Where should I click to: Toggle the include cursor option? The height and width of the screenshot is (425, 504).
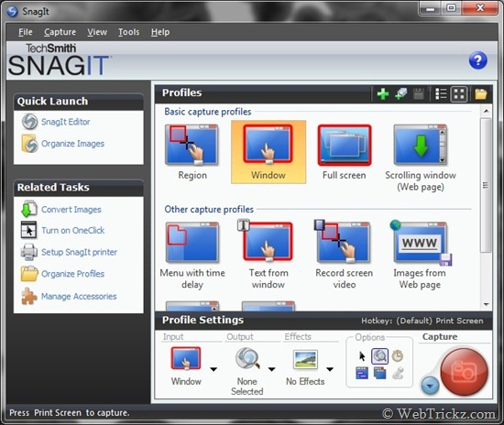pyautogui.click(x=362, y=356)
